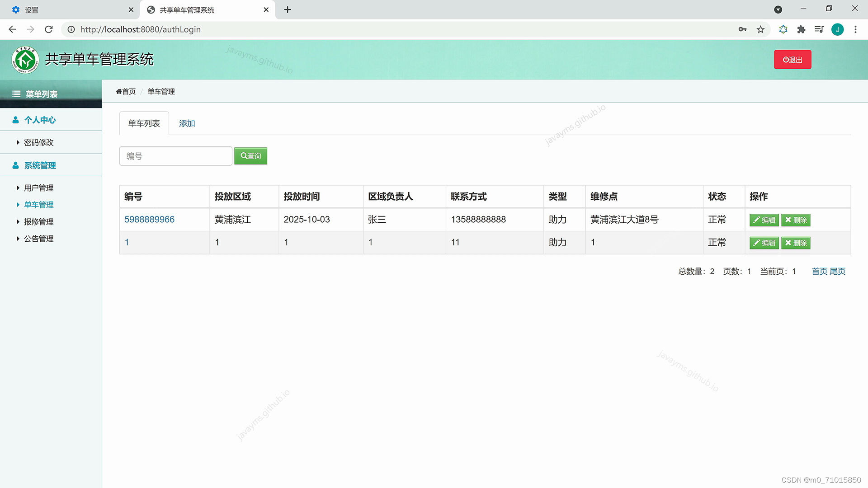This screenshot has width=868, height=488.
Task: Click the 菜单列表 menu list icon
Action: 16,94
